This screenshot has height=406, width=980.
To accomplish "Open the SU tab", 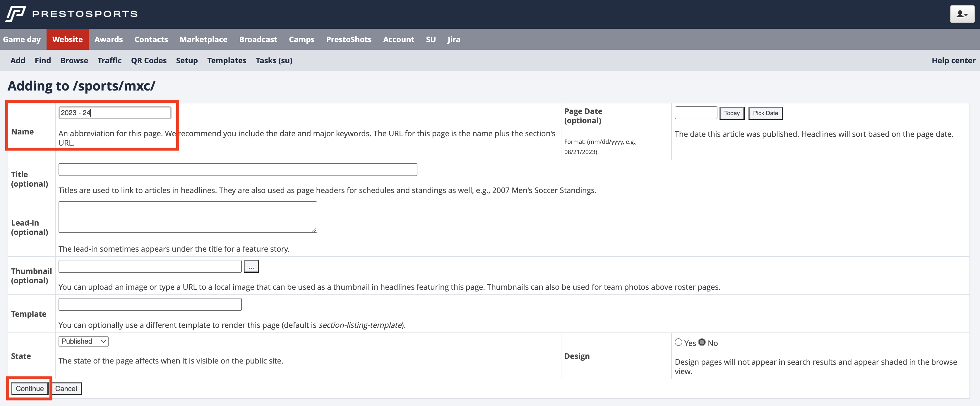I will 431,39.
